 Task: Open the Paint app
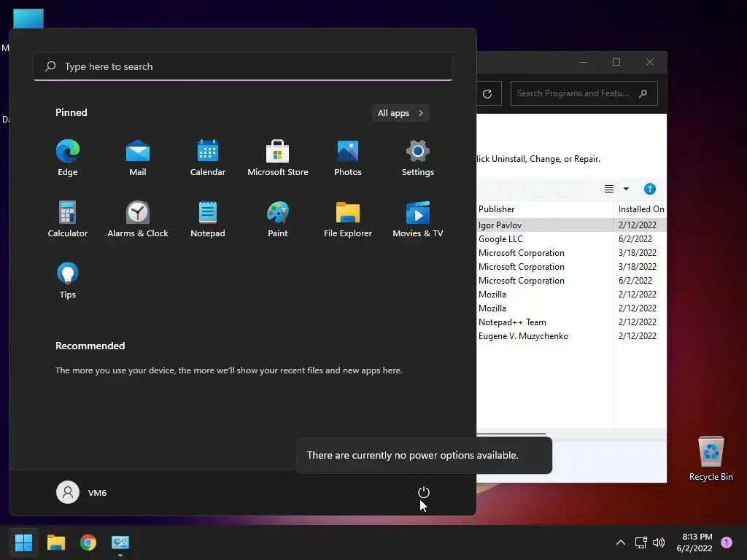point(278,219)
